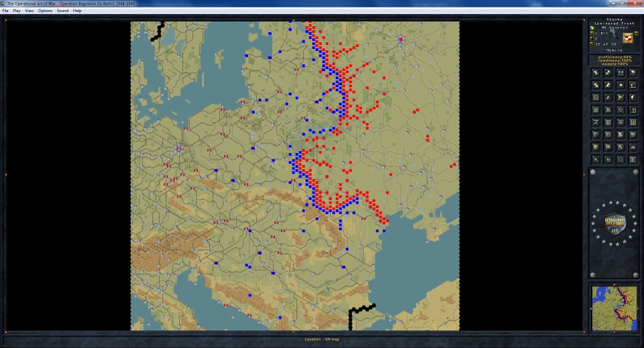Click the green icon atop the unit stats
Viewport: 644px width, 348px height.
pyautogui.click(x=592, y=28)
